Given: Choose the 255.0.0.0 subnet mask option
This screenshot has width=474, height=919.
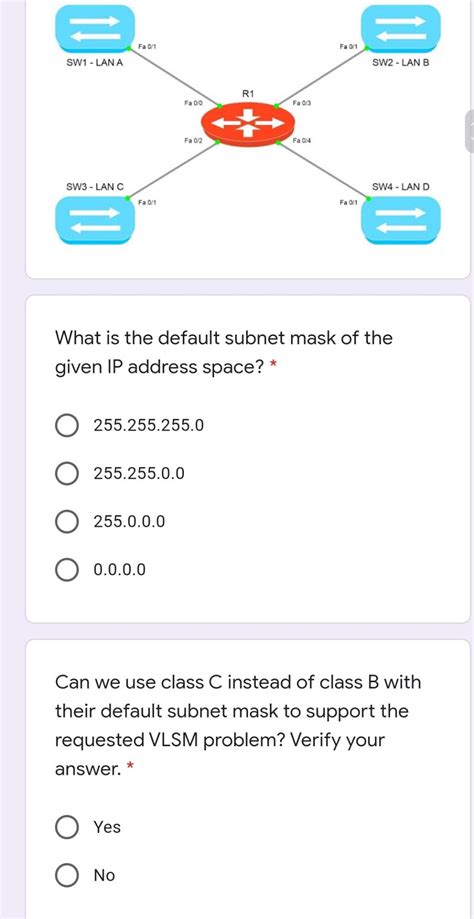Looking at the screenshot, I should pos(67,521).
